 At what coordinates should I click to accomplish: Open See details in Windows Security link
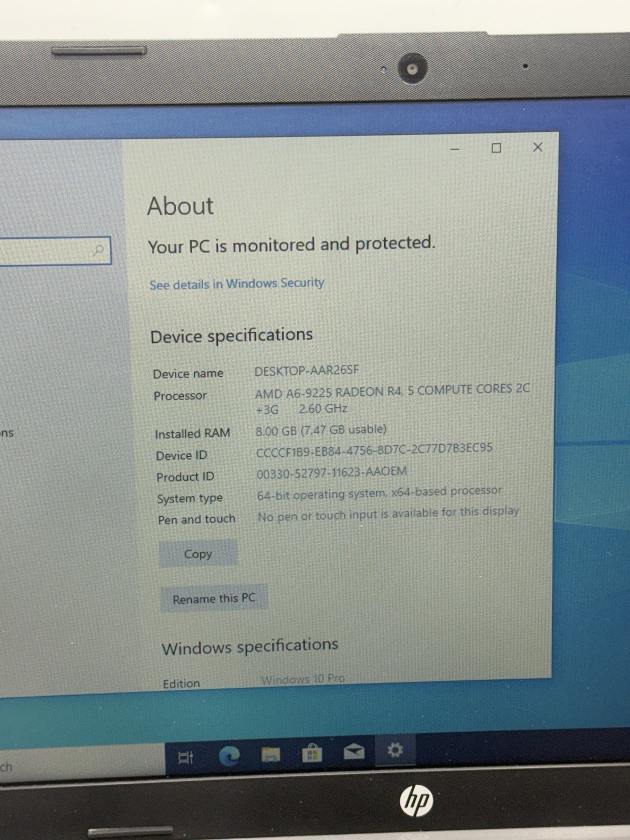coord(237,283)
